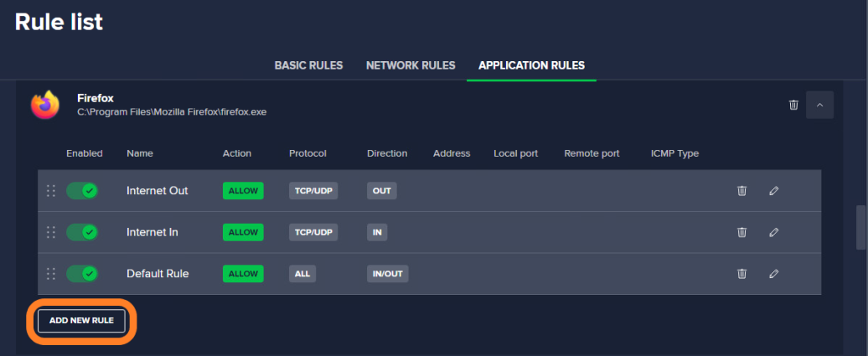The image size is (868, 356).
Task: Toggle off the Internet In rule
Action: coord(82,232)
